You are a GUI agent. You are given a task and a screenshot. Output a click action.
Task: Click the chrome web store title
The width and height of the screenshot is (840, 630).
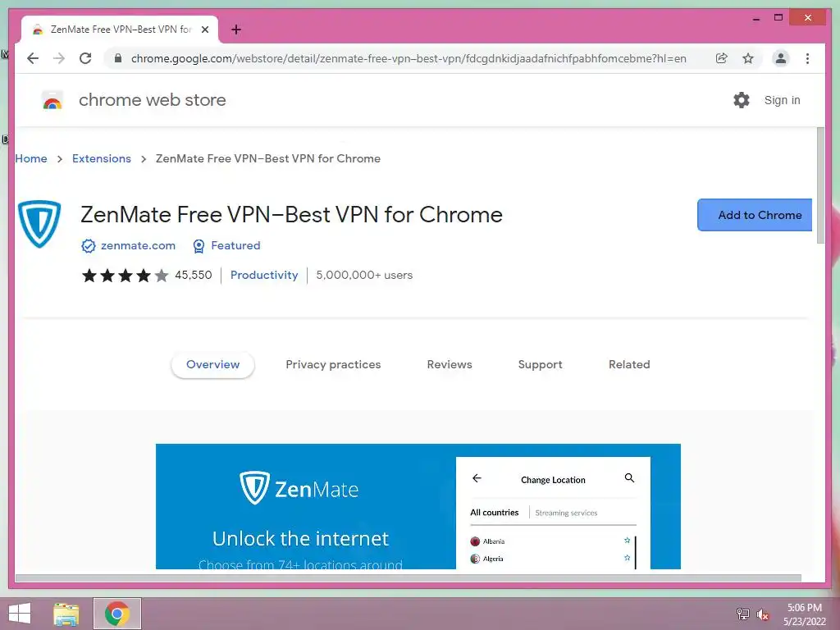point(152,100)
